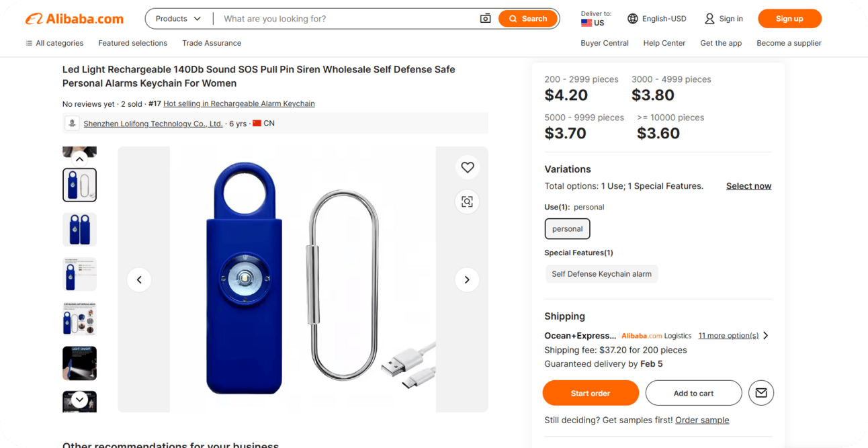Image resolution: width=868 pixels, height=448 pixels.
Task: Select the 'personal' use option
Action: [x=568, y=229]
